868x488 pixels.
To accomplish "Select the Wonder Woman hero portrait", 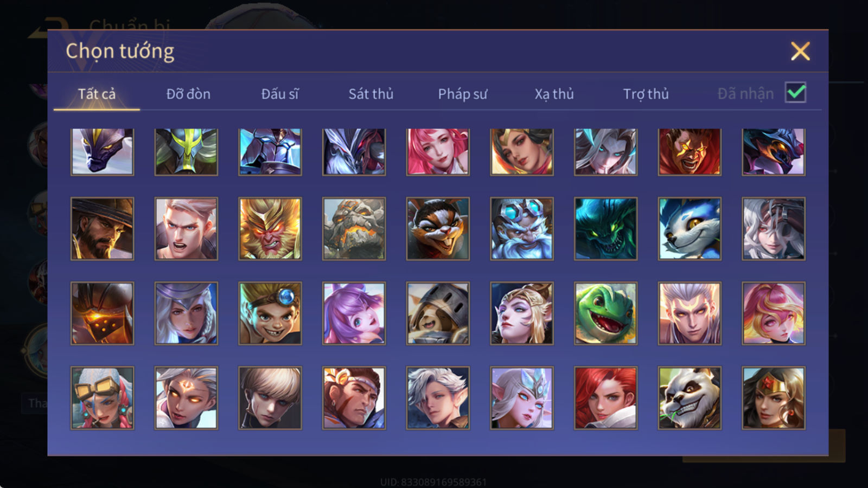I will (774, 398).
